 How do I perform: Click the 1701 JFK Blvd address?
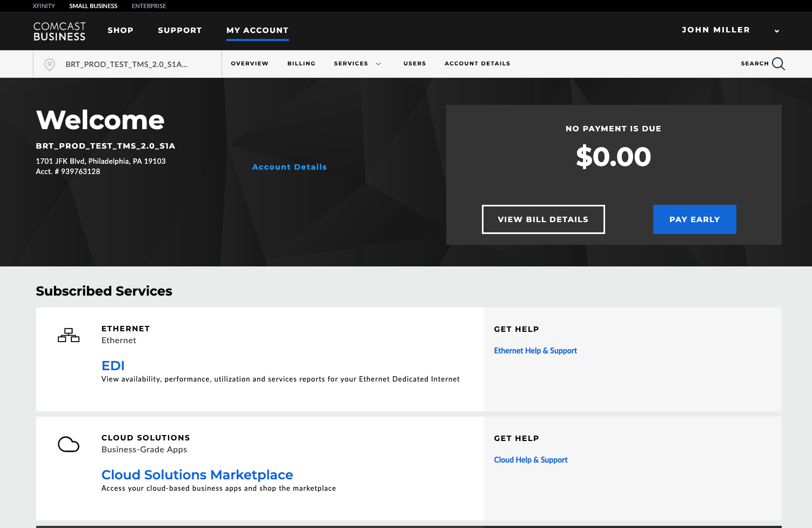click(100, 161)
